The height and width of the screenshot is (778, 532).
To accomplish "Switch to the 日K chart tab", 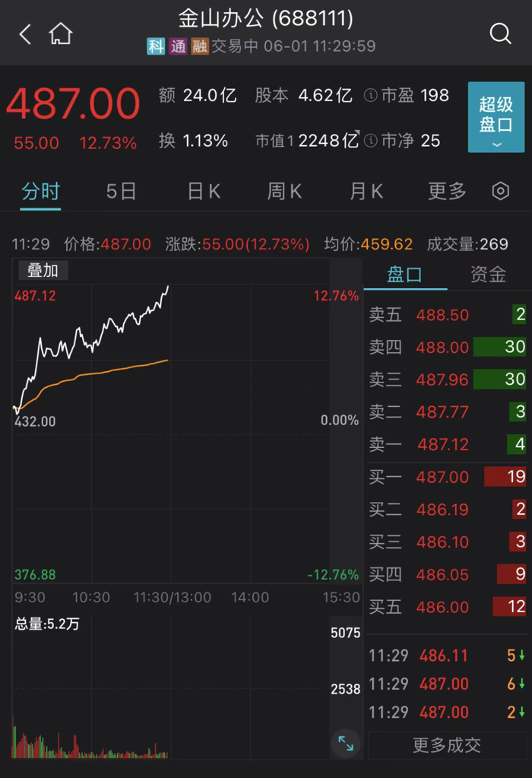I will (204, 191).
